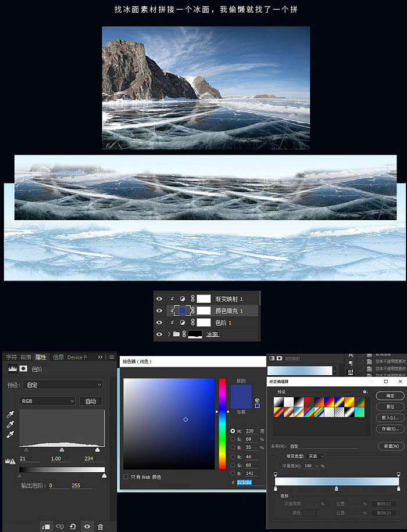Delete the adjustment layer with trash icon
This screenshot has width=407, height=532.
101,527
